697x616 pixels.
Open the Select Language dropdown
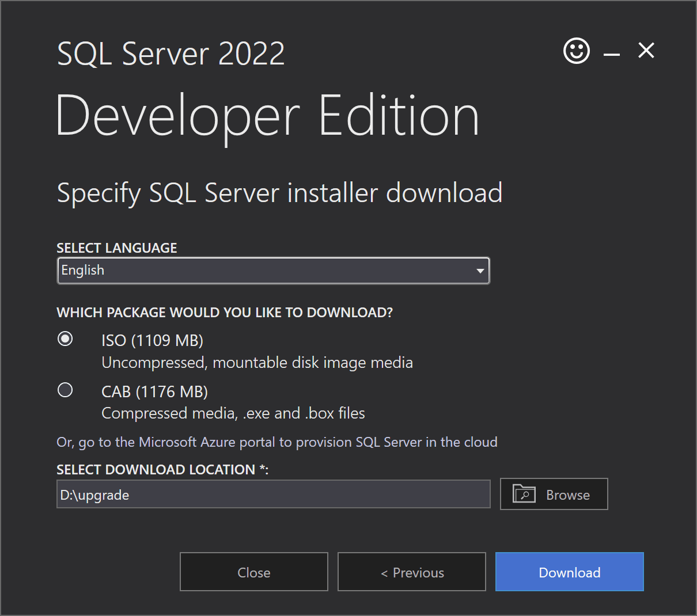pos(274,271)
